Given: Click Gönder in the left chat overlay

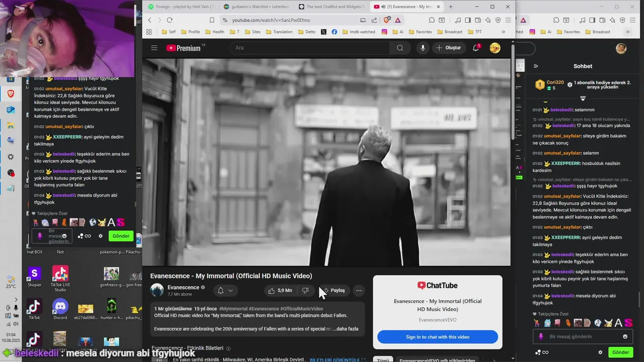Looking at the screenshot, I should tap(121, 236).
